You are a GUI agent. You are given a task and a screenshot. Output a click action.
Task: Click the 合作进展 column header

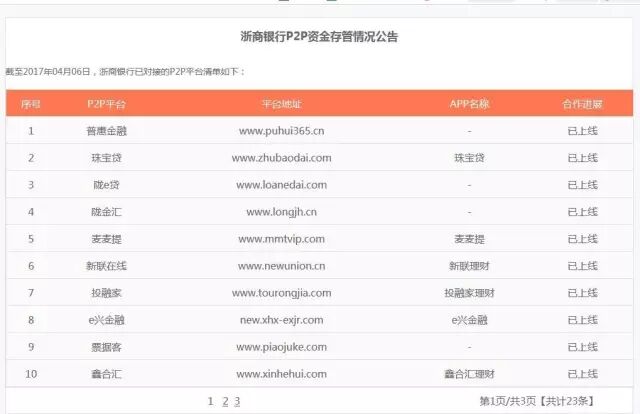click(x=582, y=104)
